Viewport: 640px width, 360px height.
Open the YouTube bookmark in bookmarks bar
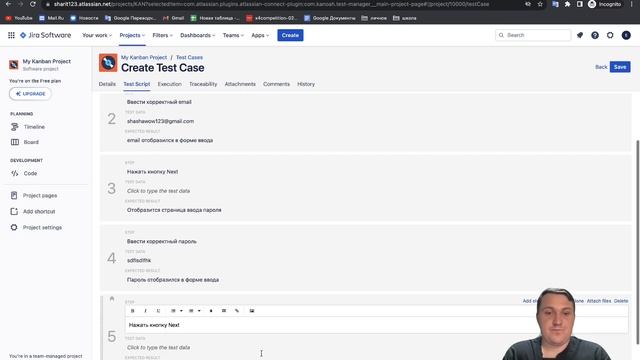[19, 18]
